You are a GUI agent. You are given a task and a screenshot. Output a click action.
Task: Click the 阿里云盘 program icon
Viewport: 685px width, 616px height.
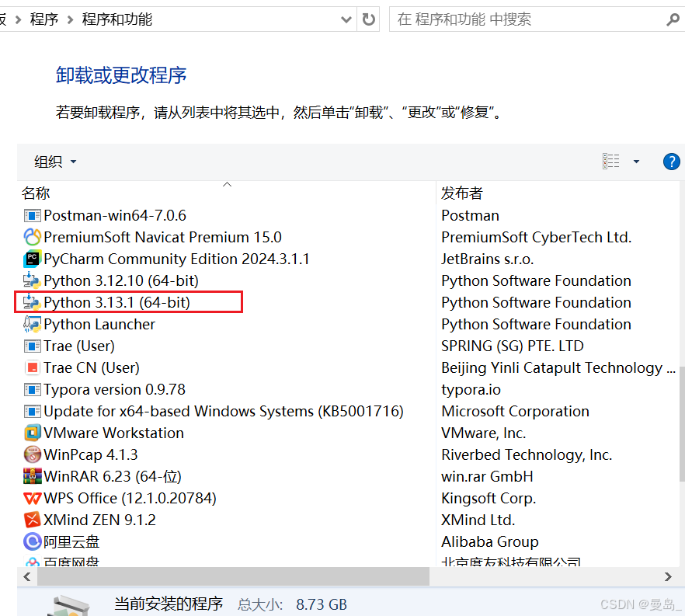point(32,541)
